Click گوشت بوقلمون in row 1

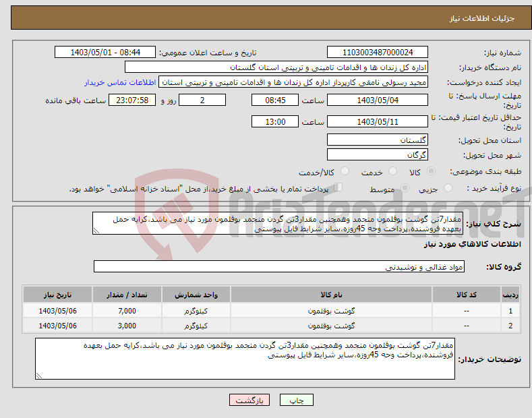(331, 311)
